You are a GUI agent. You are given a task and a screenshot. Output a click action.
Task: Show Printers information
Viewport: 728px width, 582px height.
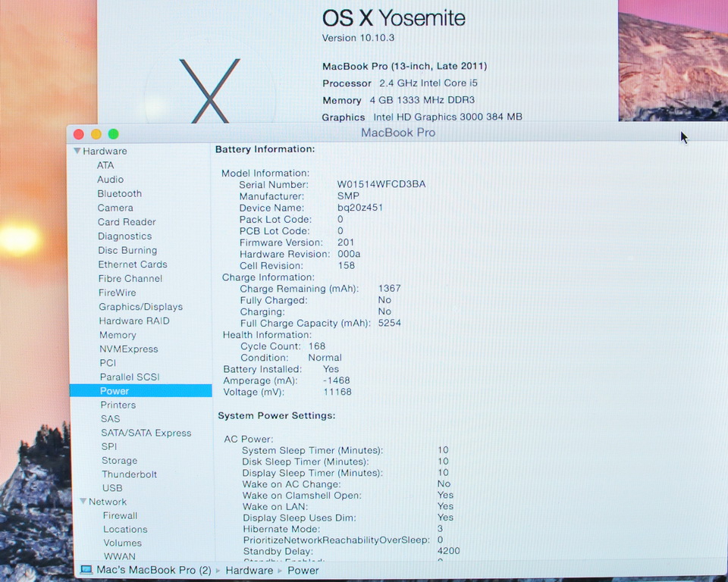point(118,405)
